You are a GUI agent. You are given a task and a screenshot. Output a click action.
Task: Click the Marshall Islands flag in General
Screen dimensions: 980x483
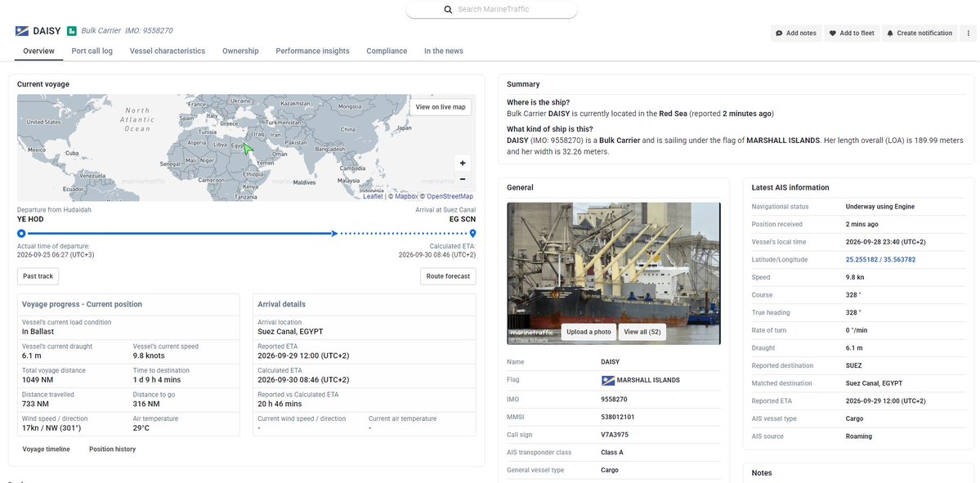click(x=606, y=380)
